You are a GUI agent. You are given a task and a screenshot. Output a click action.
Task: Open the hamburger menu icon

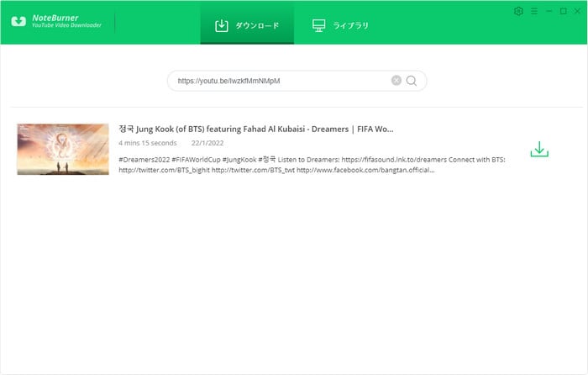click(x=534, y=11)
